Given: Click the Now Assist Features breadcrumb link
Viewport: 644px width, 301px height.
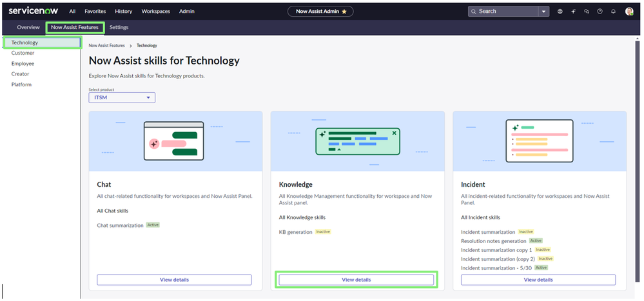Looking at the screenshot, I should coord(107,46).
